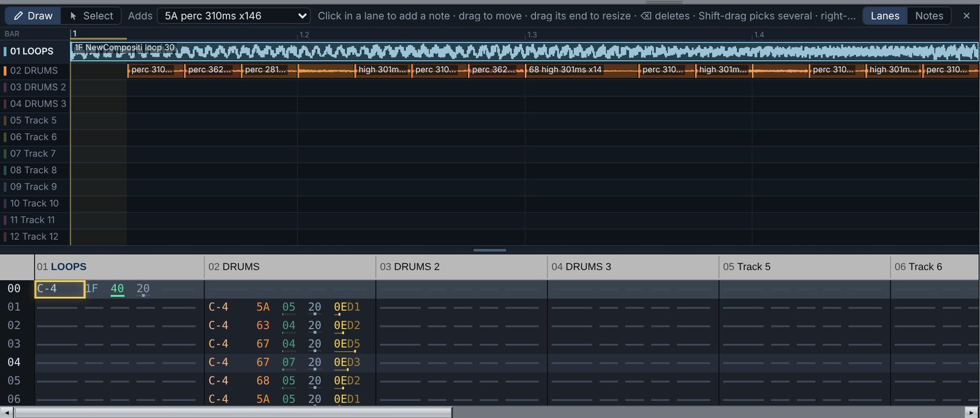Image resolution: width=980 pixels, height=418 pixels.
Task: Select the 02 DRUMS pattern column header
Action: 290,267
